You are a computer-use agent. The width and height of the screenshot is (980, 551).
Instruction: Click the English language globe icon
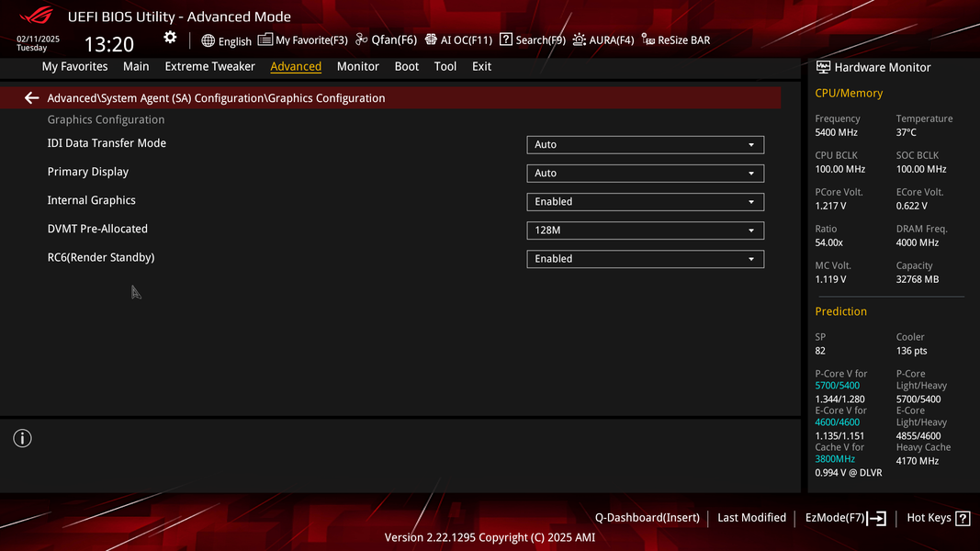click(208, 40)
